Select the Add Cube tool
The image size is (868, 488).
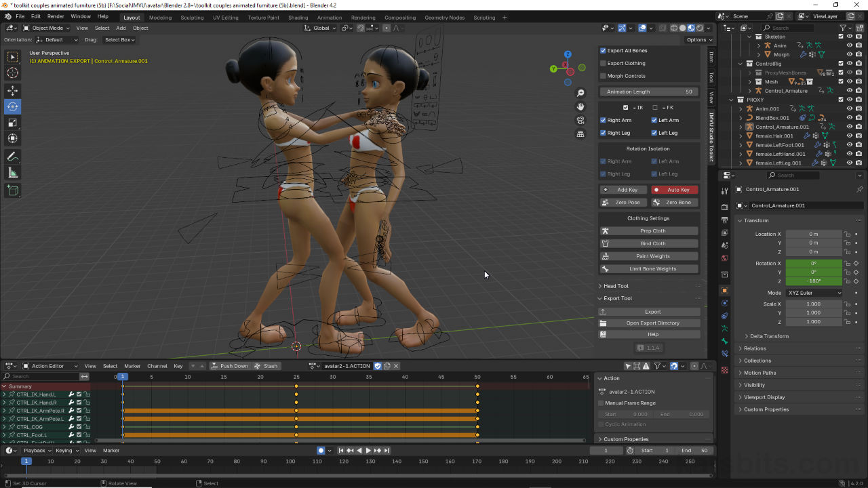[x=13, y=191]
